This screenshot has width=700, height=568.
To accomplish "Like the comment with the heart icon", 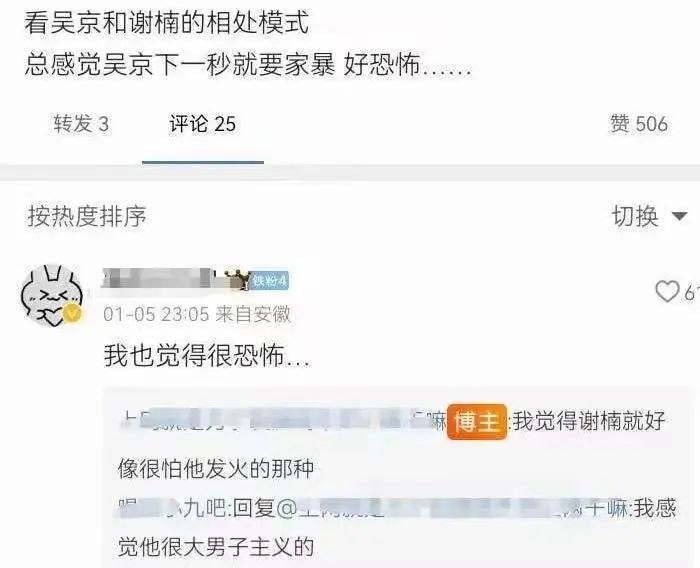I will [667, 292].
